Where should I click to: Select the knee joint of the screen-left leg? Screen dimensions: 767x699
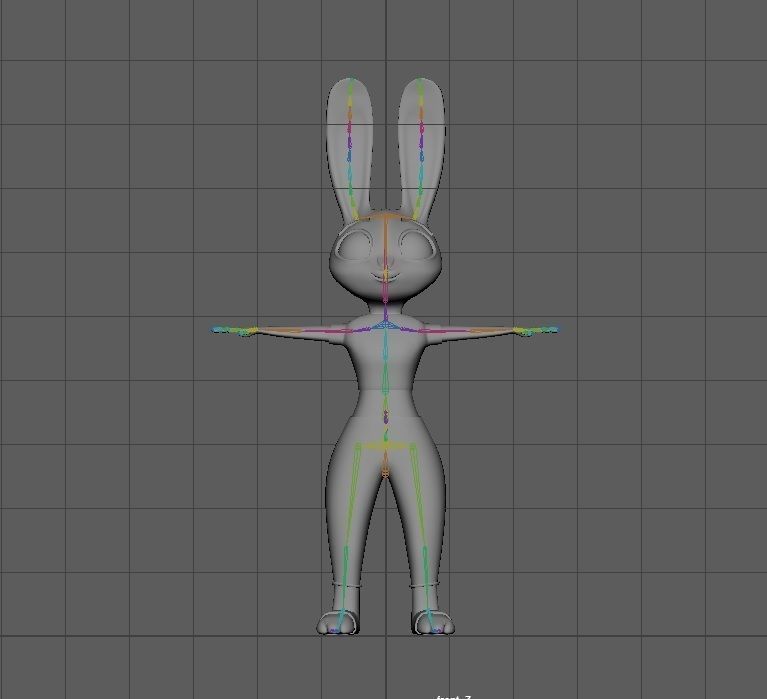pyautogui.click(x=345, y=548)
